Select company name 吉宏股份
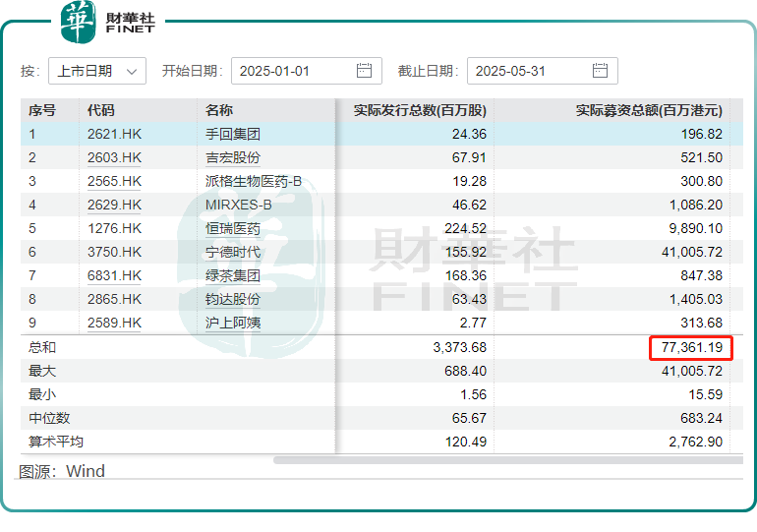This screenshot has width=757, height=532. [233, 158]
